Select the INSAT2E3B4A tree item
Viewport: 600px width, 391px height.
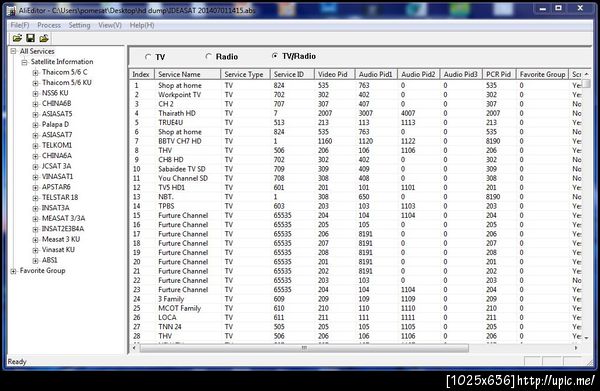(62, 229)
